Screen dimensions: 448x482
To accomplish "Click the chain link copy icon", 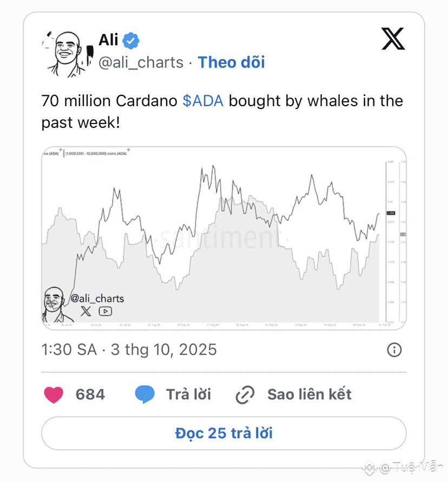I will [x=245, y=395].
